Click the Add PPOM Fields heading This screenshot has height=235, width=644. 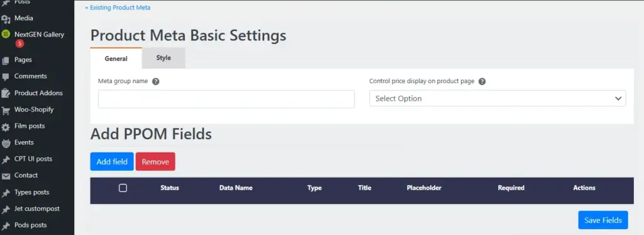click(151, 134)
